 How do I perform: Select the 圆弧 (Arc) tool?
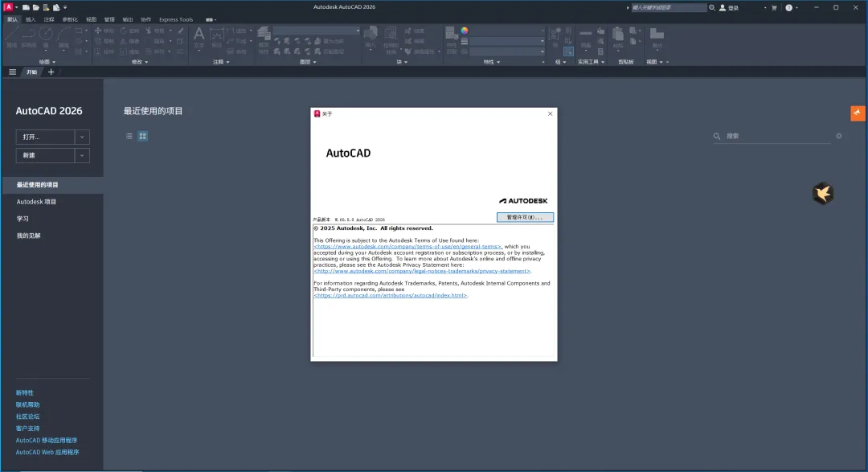tap(63, 37)
